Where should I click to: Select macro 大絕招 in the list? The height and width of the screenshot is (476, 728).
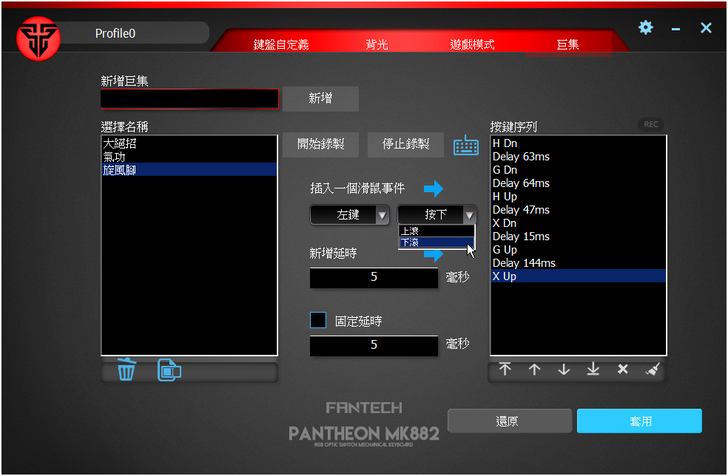189,143
